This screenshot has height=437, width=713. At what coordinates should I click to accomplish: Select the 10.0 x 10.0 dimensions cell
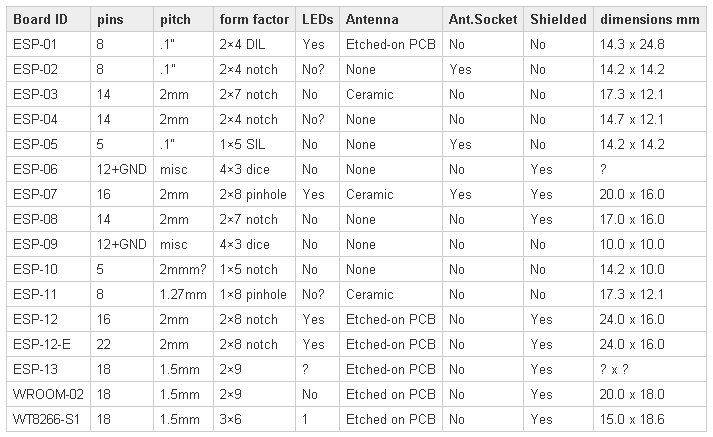pyautogui.click(x=649, y=244)
